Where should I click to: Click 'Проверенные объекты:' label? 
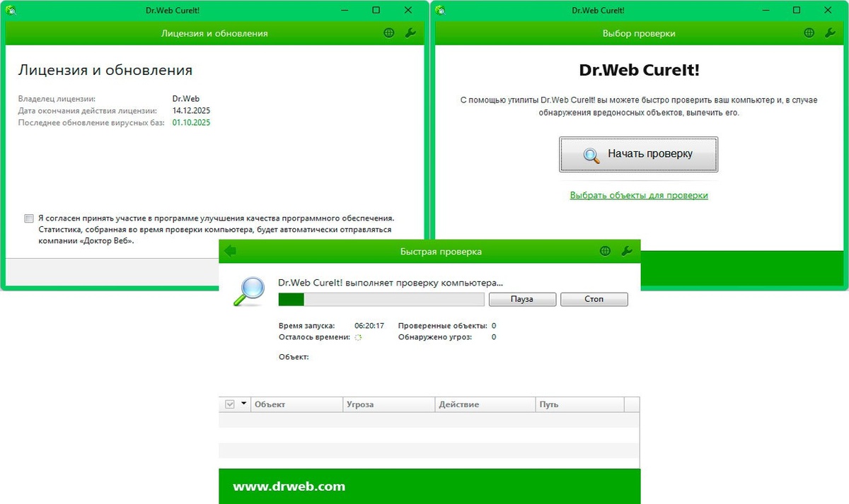click(x=443, y=326)
